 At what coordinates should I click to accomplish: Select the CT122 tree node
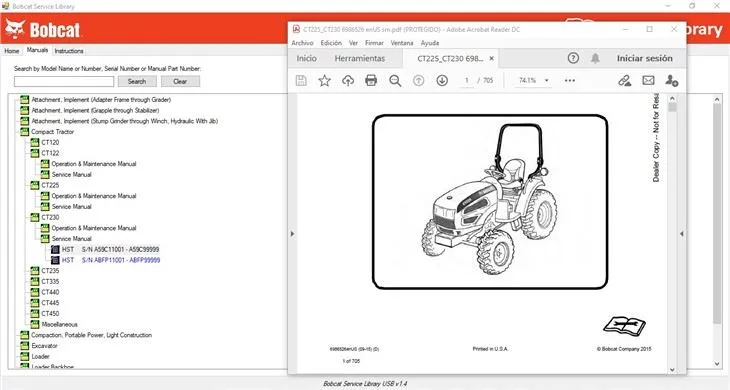pyautogui.click(x=50, y=153)
